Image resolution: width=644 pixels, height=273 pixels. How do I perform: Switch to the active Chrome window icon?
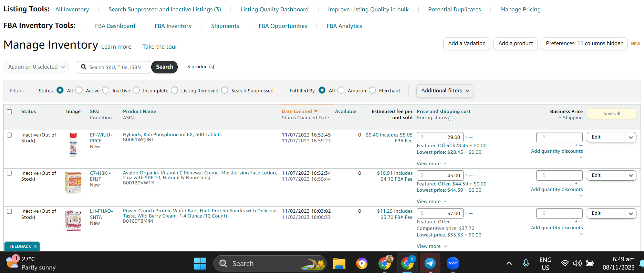coord(407,263)
